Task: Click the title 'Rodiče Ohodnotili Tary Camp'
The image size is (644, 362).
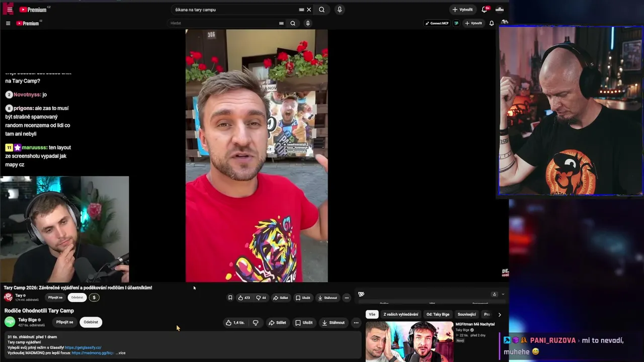Action: tap(39, 311)
